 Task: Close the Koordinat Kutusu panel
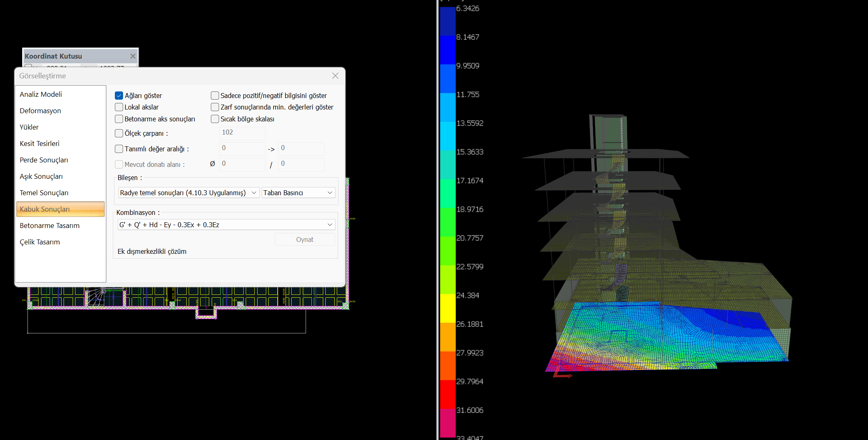coord(133,56)
